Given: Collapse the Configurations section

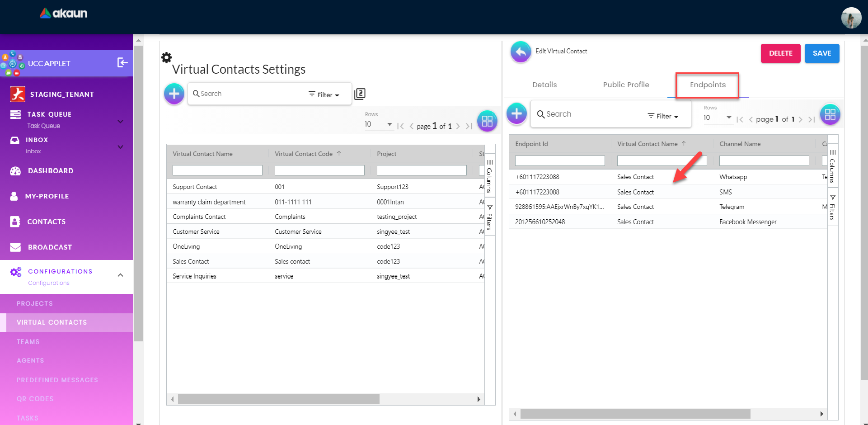Looking at the screenshot, I should [x=121, y=275].
